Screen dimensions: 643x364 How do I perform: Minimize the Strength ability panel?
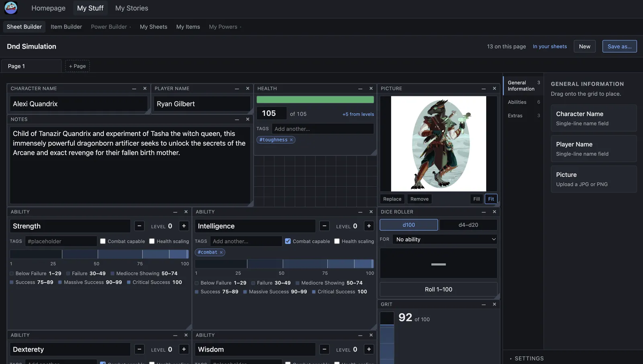coord(175,212)
